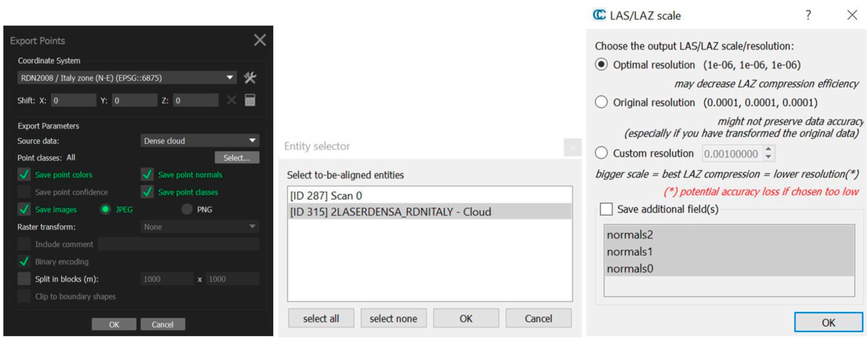Toggle Save point colors checkbox
868x341 pixels.
[x=24, y=175]
